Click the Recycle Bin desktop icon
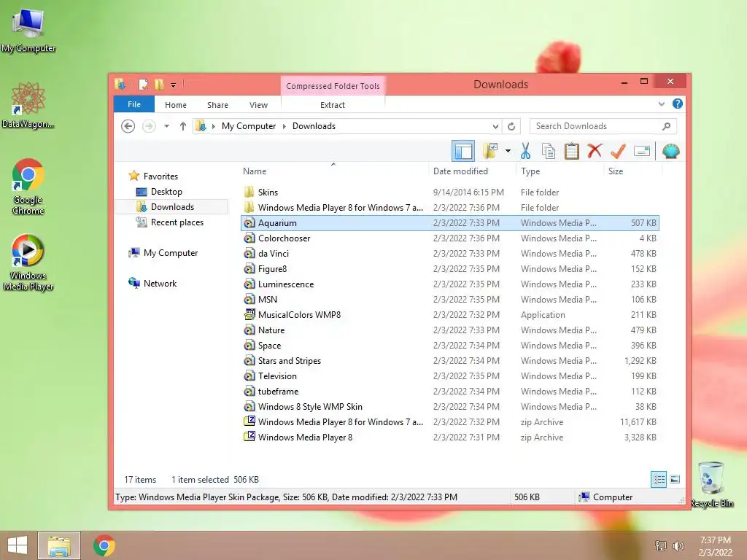The height and width of the screenshot is (560, 747). coord(711,484)
